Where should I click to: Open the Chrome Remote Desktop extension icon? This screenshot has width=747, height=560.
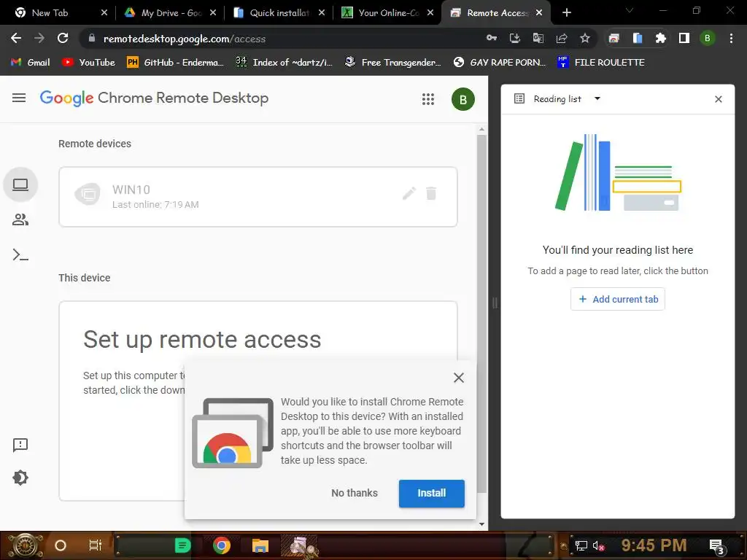point(614,38)
